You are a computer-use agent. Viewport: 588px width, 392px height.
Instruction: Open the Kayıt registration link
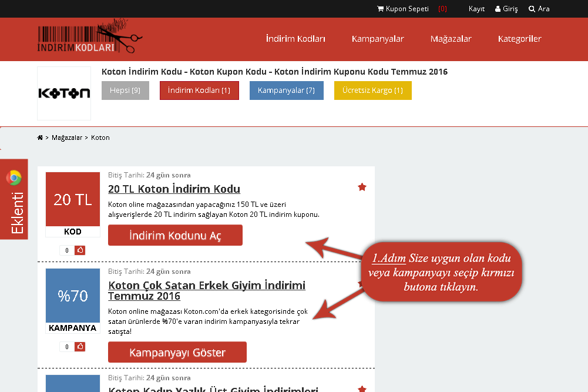[476, 9]
